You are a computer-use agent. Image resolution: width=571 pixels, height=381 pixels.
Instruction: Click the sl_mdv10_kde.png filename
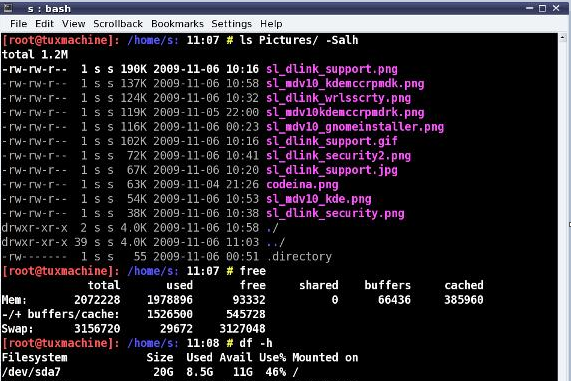pos(319,199)
